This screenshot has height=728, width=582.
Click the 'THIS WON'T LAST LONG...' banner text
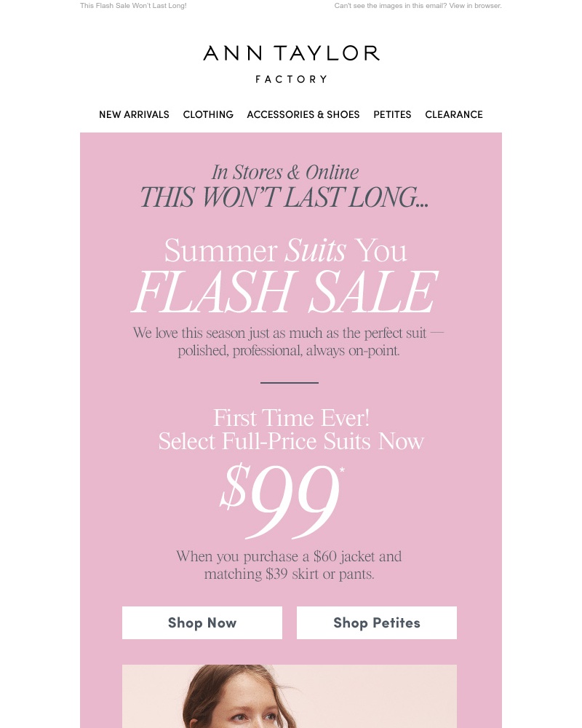point(284,197)
